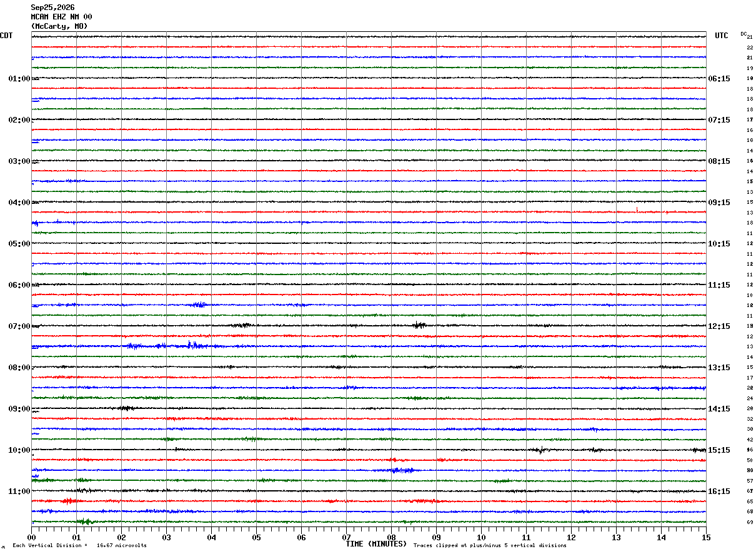
Task: Select the 12:15 UTC row label
Action: coord(719,326)
